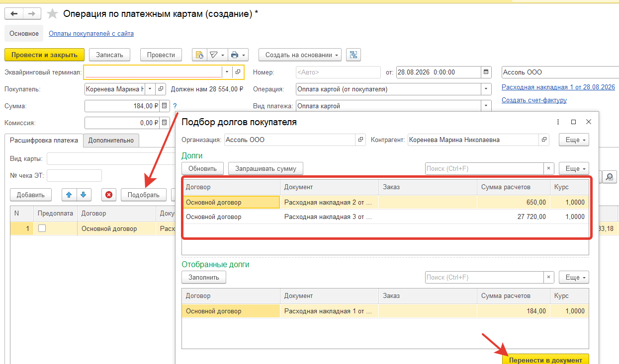Click the Заполнить button
Screen dimensions: 619x364
point(204,277)
